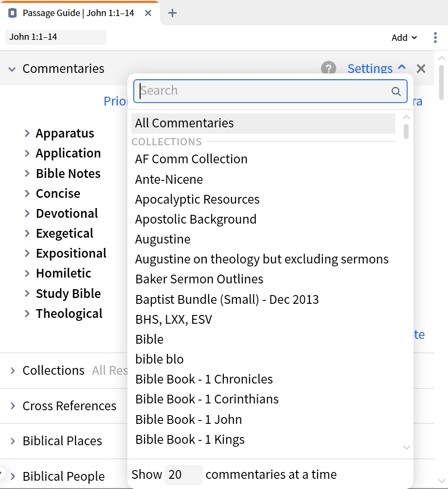This screenshot has height=489, width=448.
Task: Expand the Exegetical group
Action: 27,233
